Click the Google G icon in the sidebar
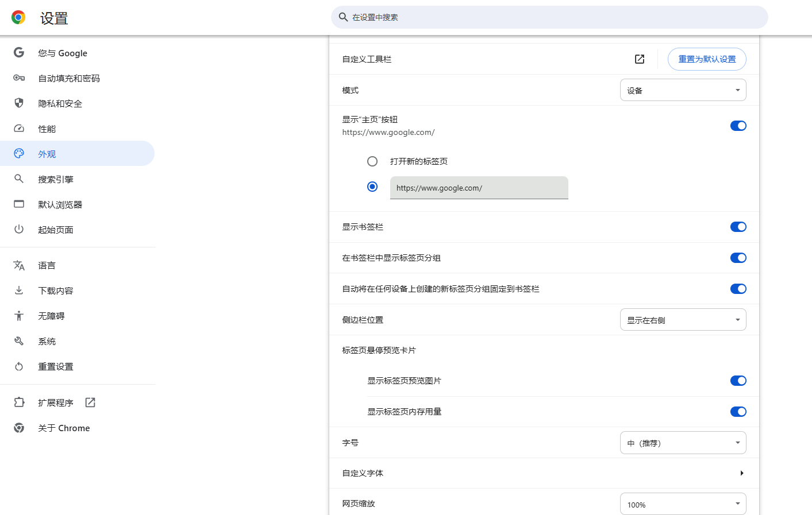Screen dimensions: 812x515 point(19,53)
